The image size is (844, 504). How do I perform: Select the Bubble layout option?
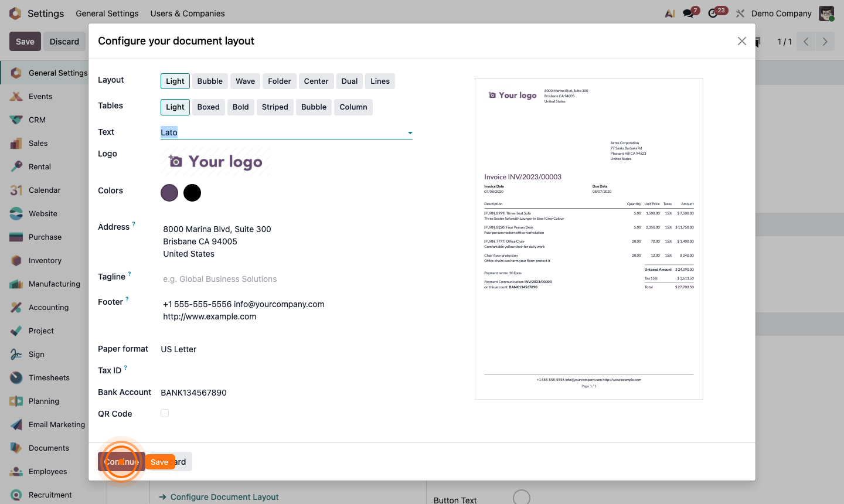tap(209, 81)
